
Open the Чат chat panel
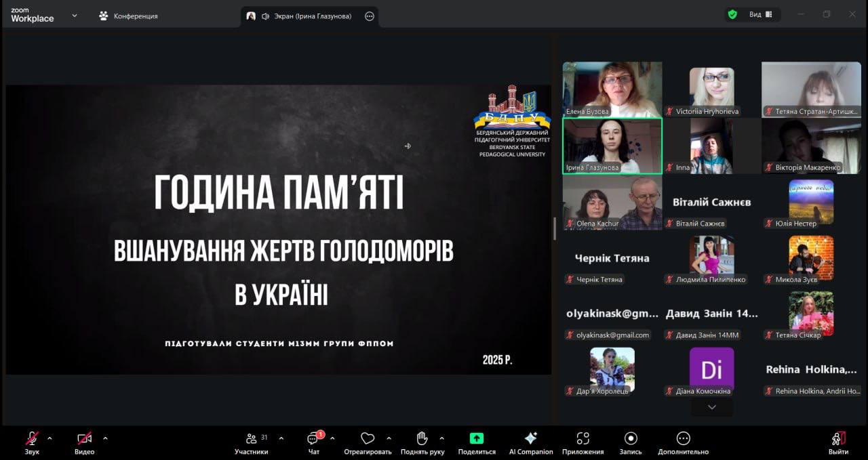tap(313, 439)
